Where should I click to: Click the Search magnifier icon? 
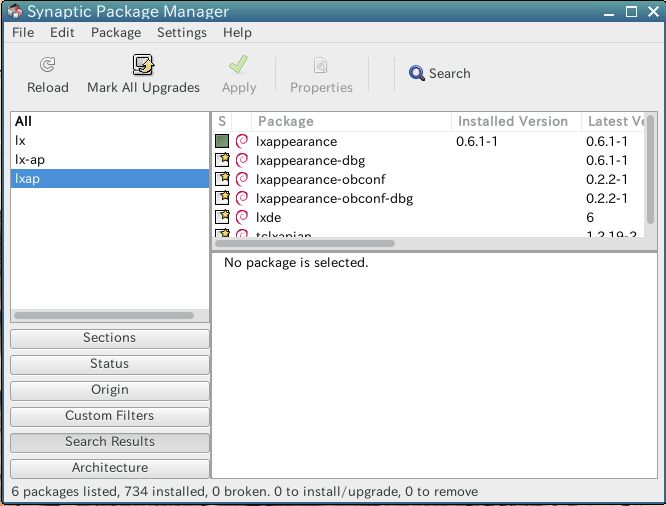coord(416,73)
